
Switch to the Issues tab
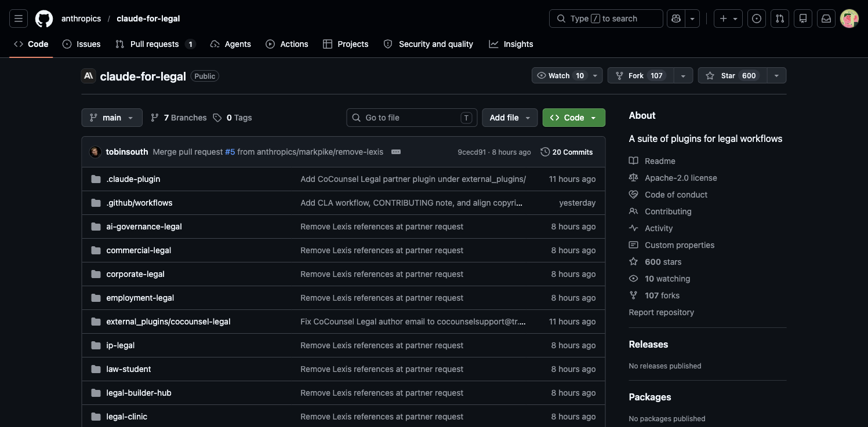82,44
